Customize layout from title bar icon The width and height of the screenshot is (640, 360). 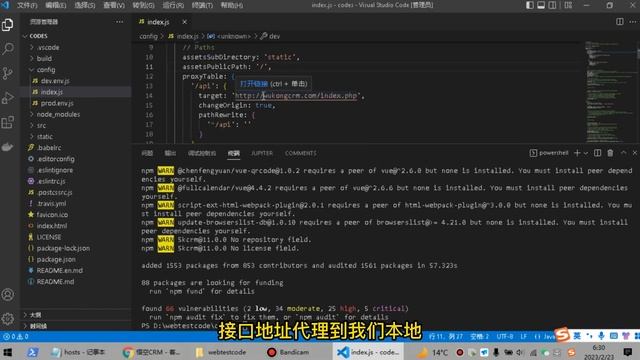(x=568, y=5)
